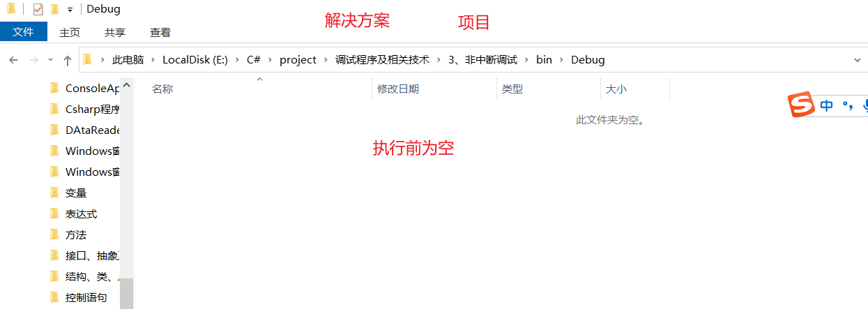This screenshot has height=309, width=868.
Task: Expand chevron after 此电脑 in address bar
Action: point(153,60)
